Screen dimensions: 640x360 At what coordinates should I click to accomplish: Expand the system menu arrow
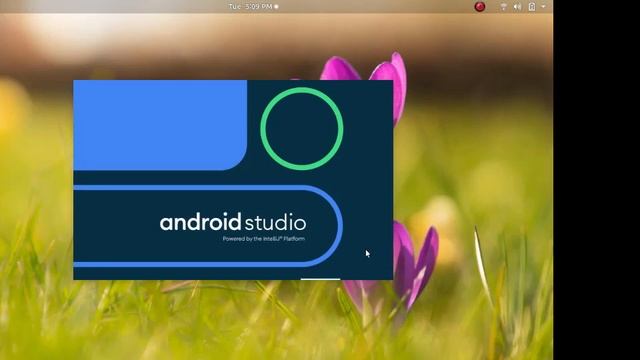[x=543, y=7]
